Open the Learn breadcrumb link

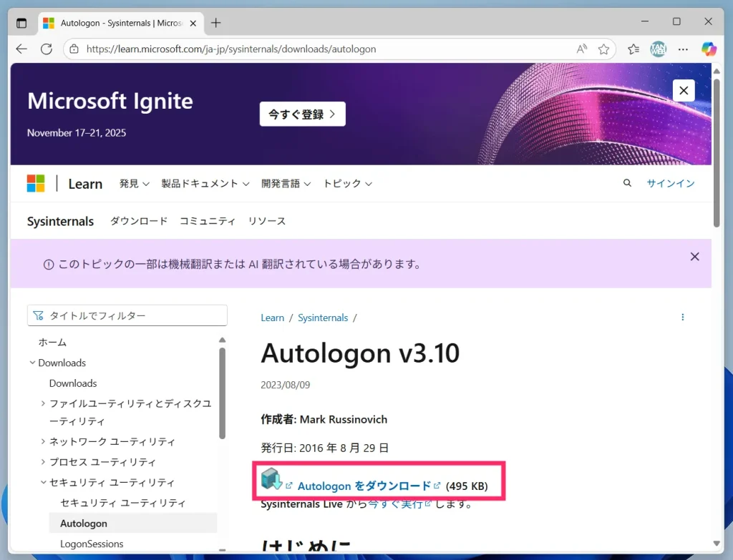[x=273, y=318]
